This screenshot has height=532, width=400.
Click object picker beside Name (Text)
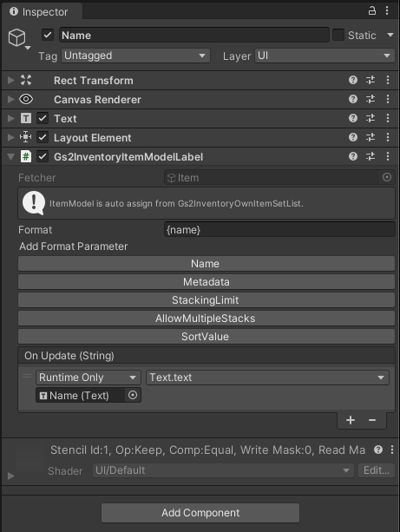pyautogui.click(x=133, y=395)
